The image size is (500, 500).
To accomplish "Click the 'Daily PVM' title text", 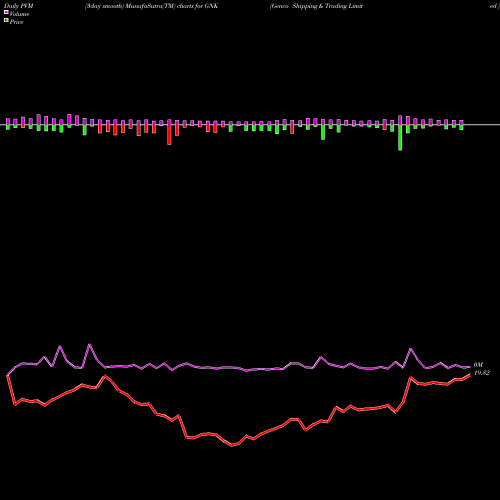I will pos(19,6).
